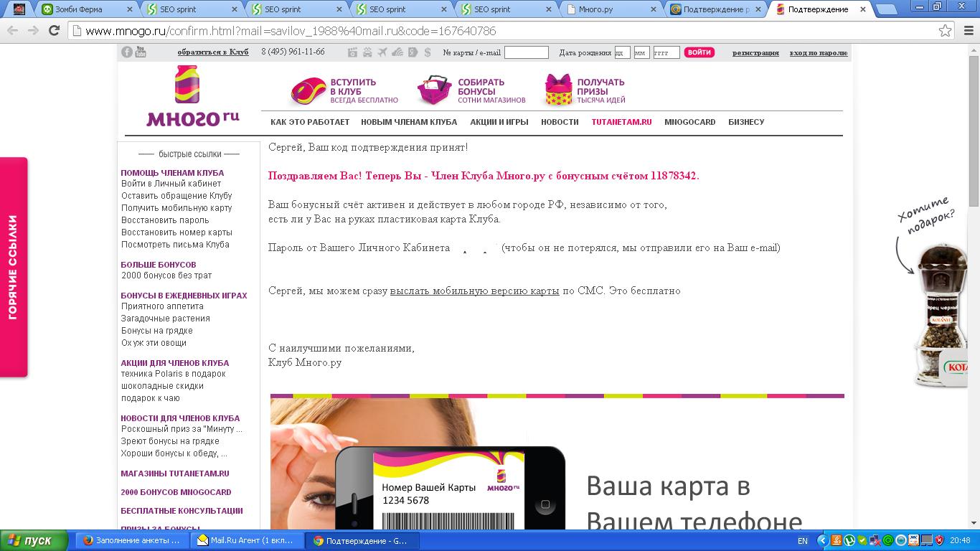Screen dimensions: 980x551
Task: Click the Facebook icon in site header
Action: tap(127, 52)
